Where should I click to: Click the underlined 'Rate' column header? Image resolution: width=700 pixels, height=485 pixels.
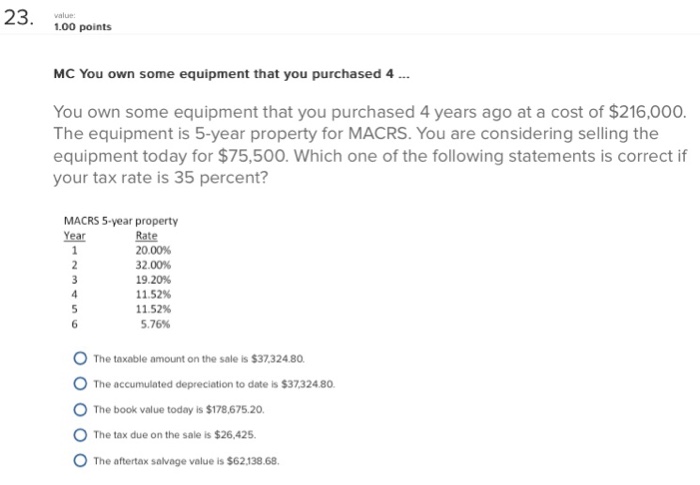[146, 236]
